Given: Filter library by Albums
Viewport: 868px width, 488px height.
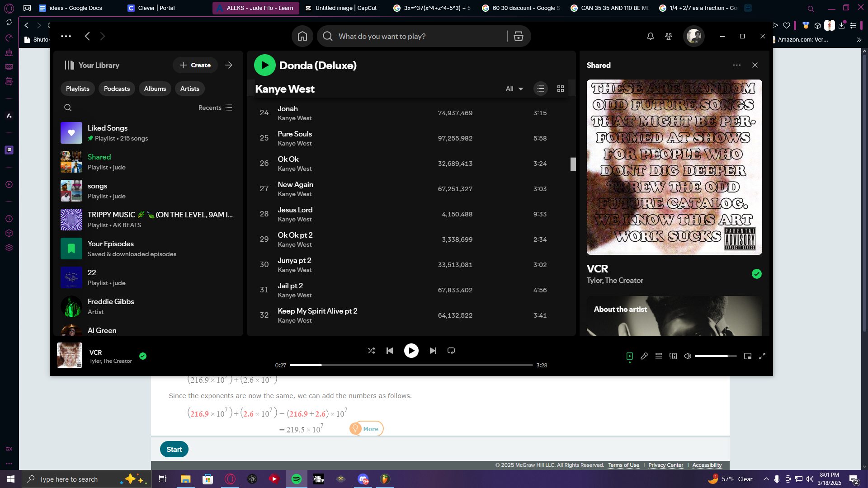Looking at the screenshot, I should (x=155, y=89).
